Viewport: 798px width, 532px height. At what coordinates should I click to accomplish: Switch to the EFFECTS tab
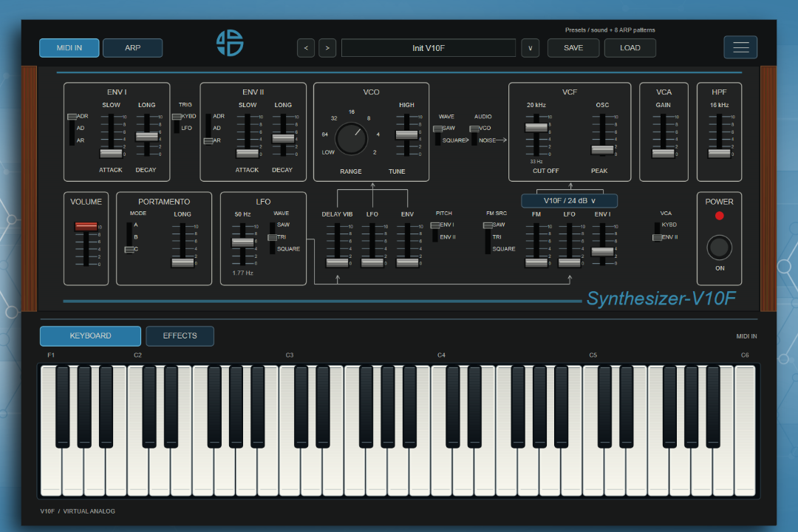[x=180, y=336]
